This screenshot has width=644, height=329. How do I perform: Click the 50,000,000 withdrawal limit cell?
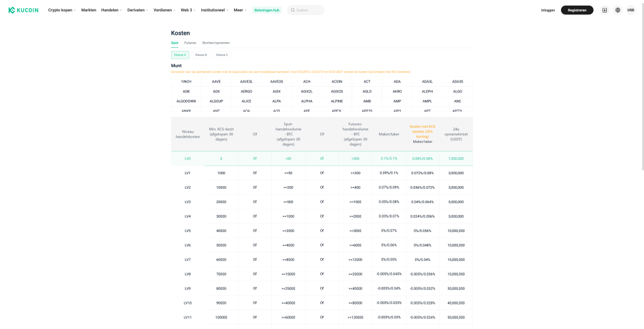click(x=456, y=318)
